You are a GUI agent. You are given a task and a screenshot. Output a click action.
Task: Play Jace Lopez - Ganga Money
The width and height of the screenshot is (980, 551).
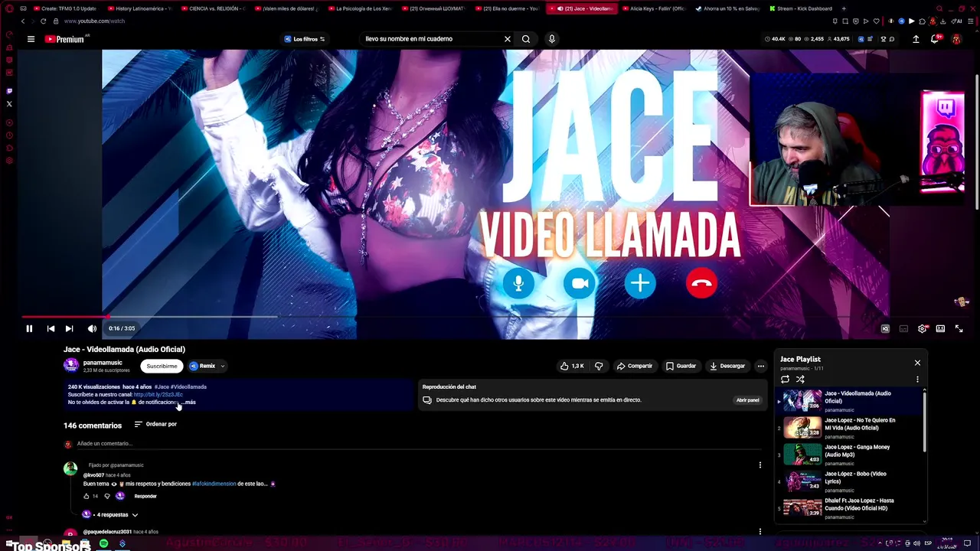click(851, 455)
